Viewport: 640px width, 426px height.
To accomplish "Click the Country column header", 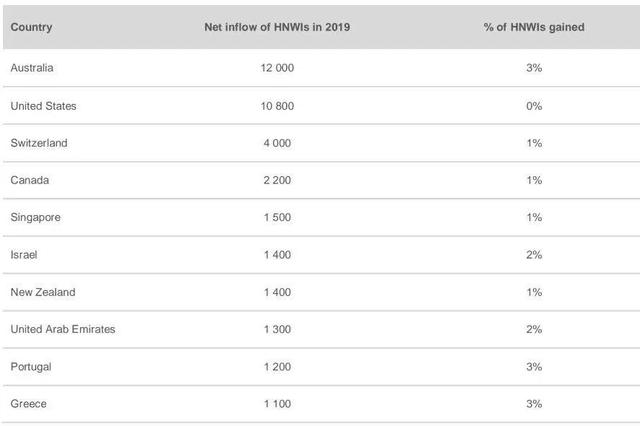I will (x=31, y=27).
